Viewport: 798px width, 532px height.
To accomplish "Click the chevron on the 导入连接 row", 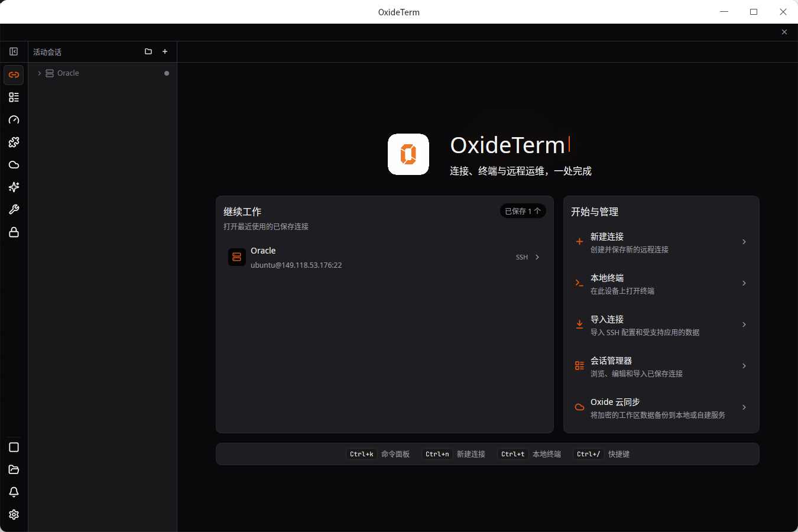I will [744, 325].
